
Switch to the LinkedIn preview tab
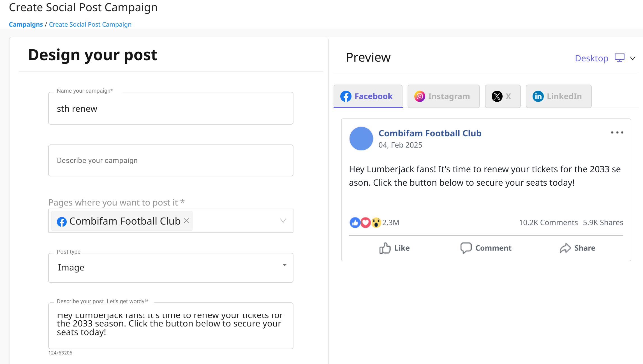tap(558, 96)
